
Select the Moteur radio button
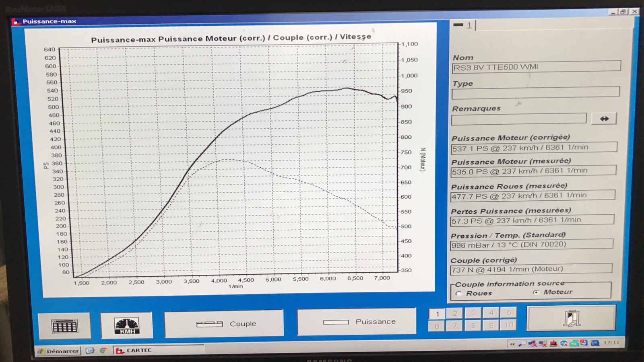[x=536, y=292]
